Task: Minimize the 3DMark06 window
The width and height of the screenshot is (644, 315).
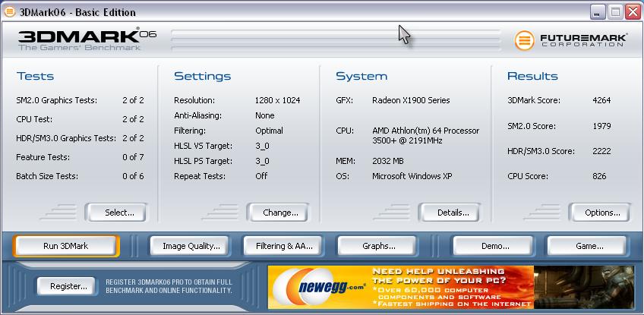Action: [598, 12]
